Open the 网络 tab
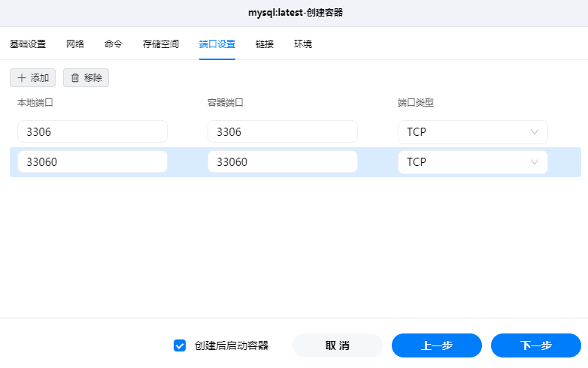 pyautogui.click(x=75, y=44)
